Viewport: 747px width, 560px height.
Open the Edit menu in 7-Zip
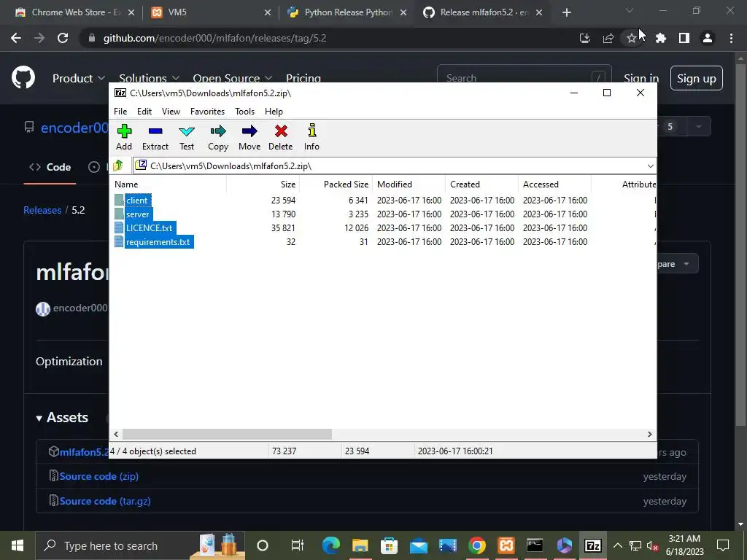[144, 112]
